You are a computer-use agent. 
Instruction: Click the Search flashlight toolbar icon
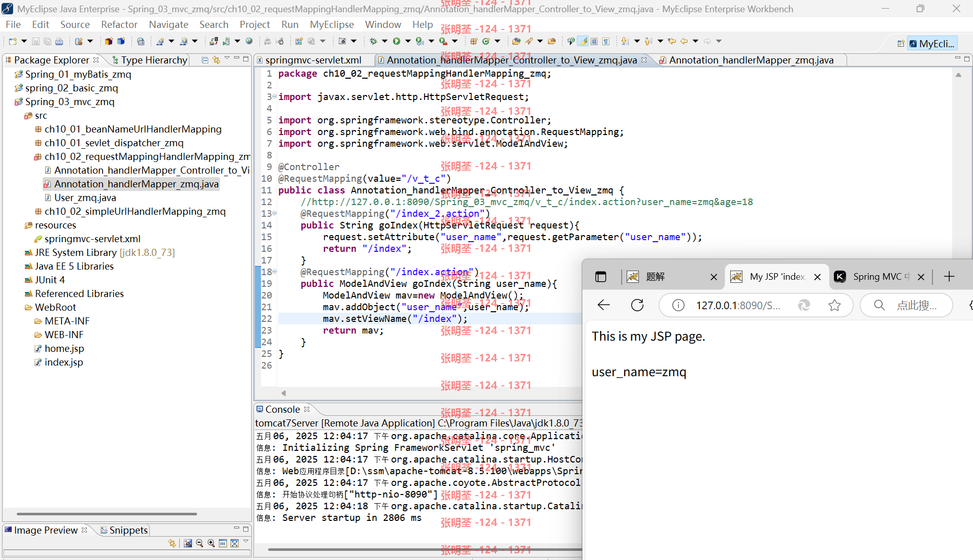529,42
